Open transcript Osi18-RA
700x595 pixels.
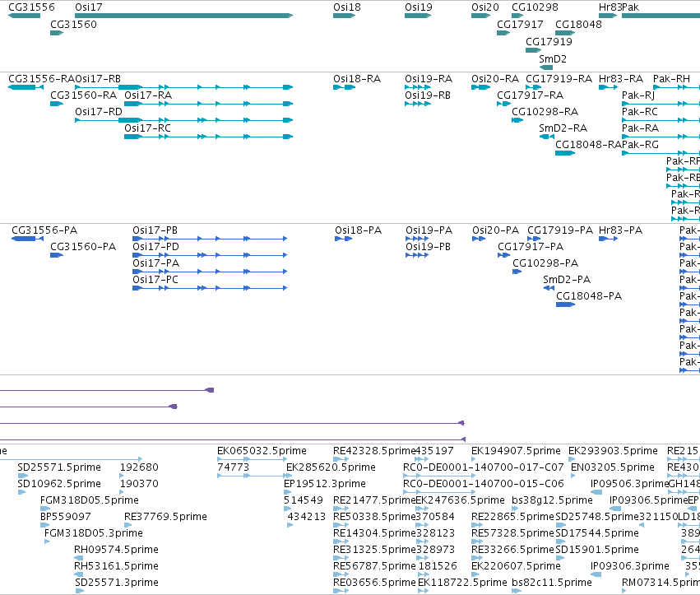coord(357,79)
